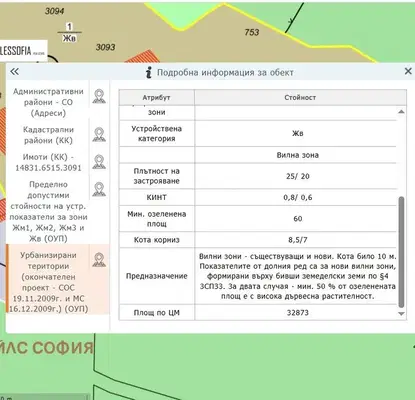Click scroll up arrow in attribute table
The width and height of the screenshot is (415, 400).
tap(401, 112)
